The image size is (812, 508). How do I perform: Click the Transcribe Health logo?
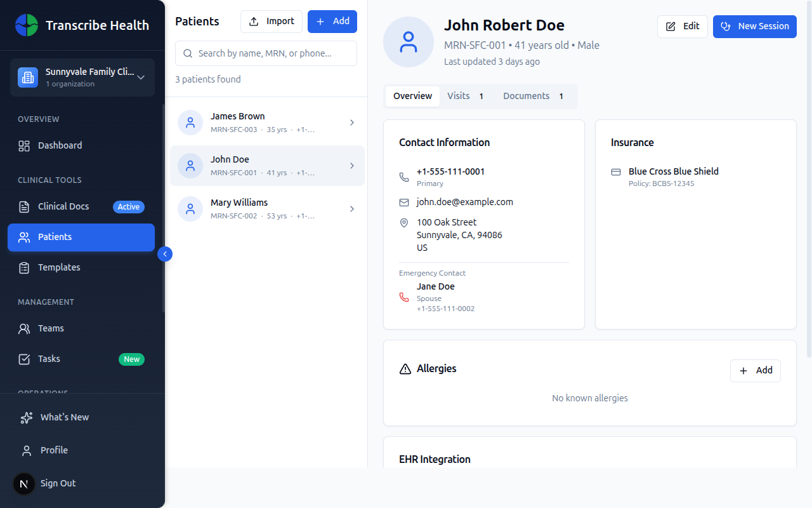(x=27, y=25)
